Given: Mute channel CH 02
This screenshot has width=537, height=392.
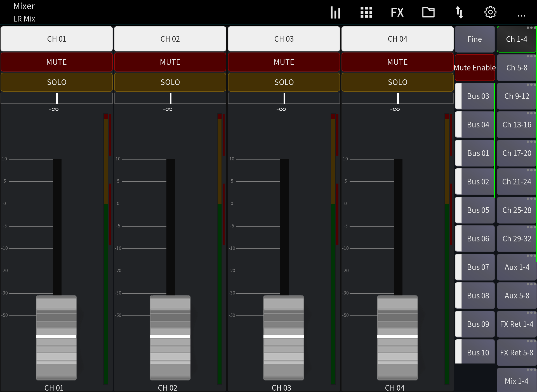Looking at the screenshot, I should coord(170,62).
